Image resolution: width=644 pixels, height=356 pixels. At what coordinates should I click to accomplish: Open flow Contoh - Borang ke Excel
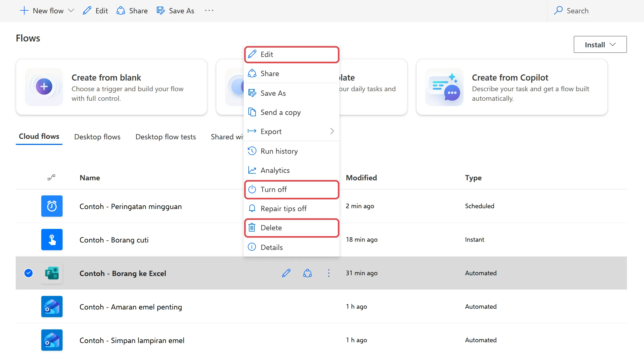tap(123, 273)
